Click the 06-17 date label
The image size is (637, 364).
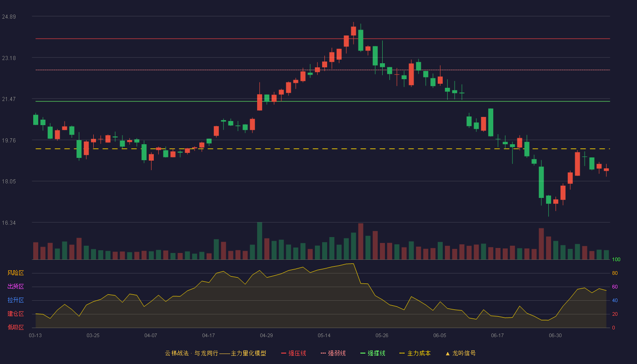point(497,335)
